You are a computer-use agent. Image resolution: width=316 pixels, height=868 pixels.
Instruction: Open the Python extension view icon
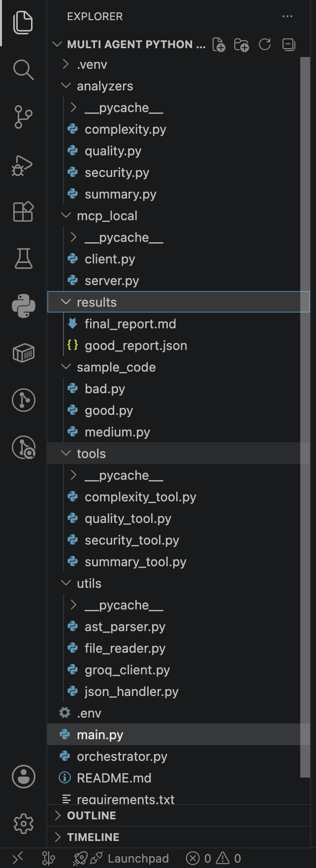click(x=23, y=306)
